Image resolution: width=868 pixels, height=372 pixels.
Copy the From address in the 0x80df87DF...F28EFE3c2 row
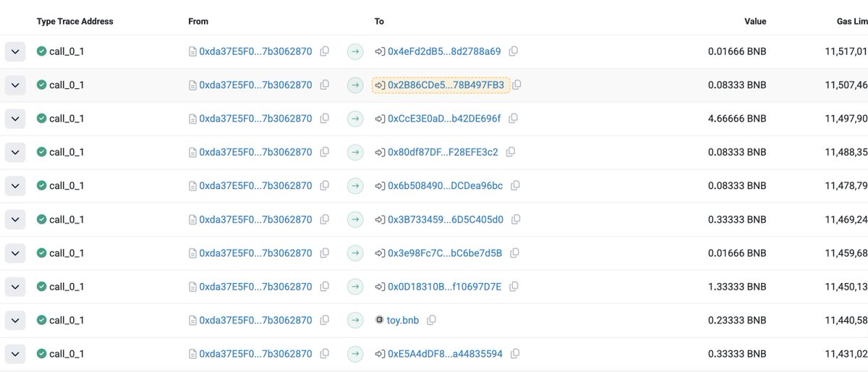pos(325,152)
